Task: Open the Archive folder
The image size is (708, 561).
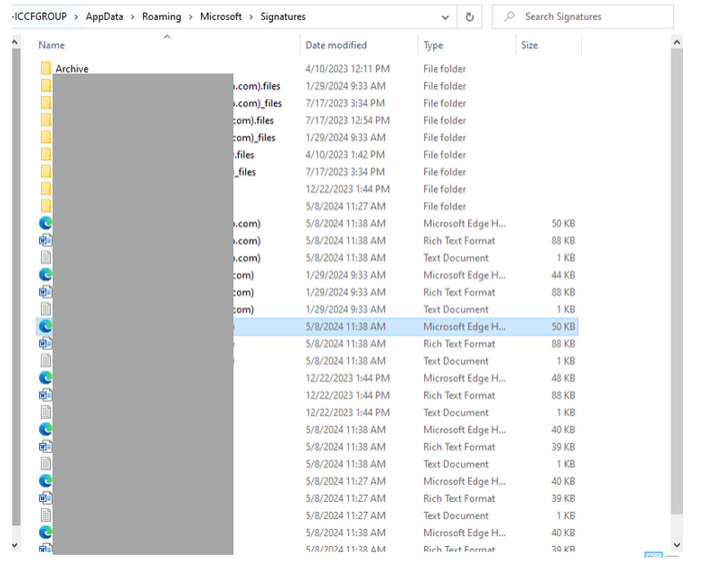Action: [x=72, y=69]
